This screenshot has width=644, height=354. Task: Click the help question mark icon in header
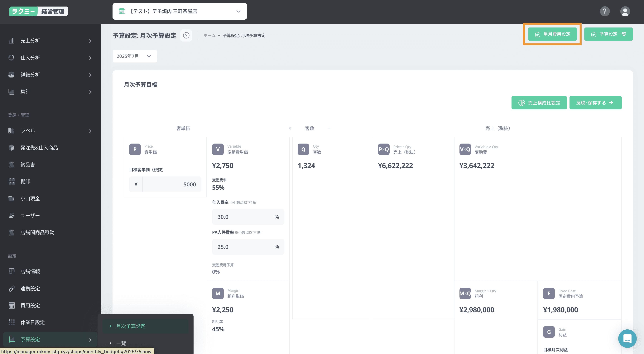coord(604,11)
